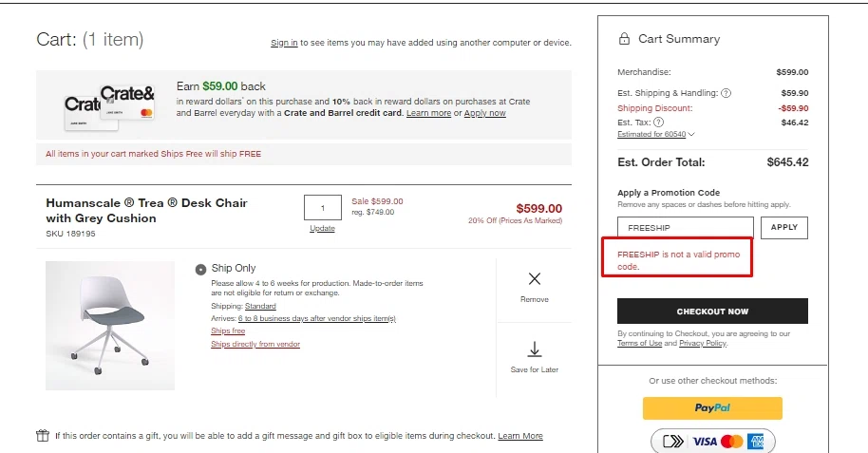868x453 pixels.
Task: Click the promotion code input field
Action: click(x=685, y=228)
